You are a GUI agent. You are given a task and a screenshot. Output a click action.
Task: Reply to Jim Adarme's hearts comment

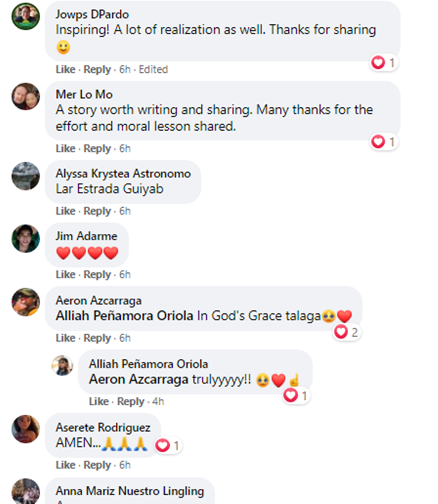point(97,275)
